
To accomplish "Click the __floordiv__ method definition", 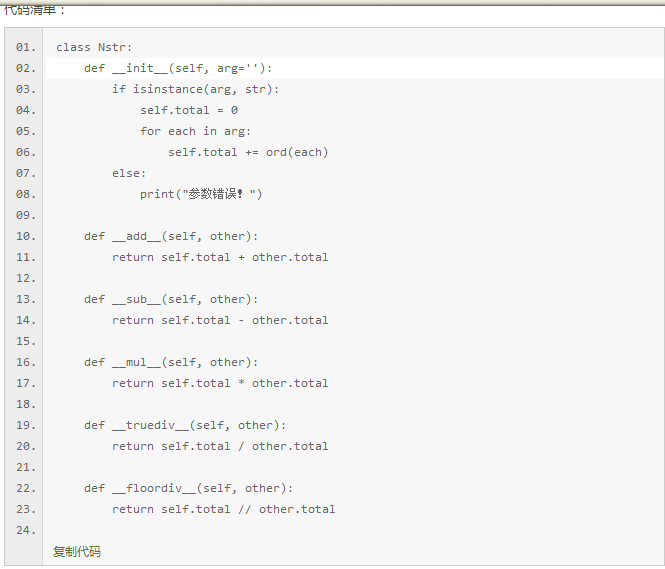I will (188, 488).
